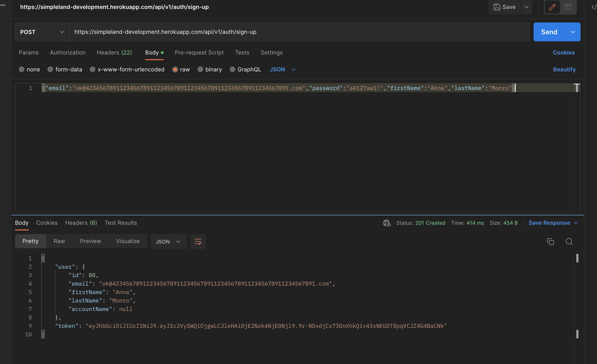This screenshot has width=597, height=364.
Task: Copy the response body
Action: [550, 242]
